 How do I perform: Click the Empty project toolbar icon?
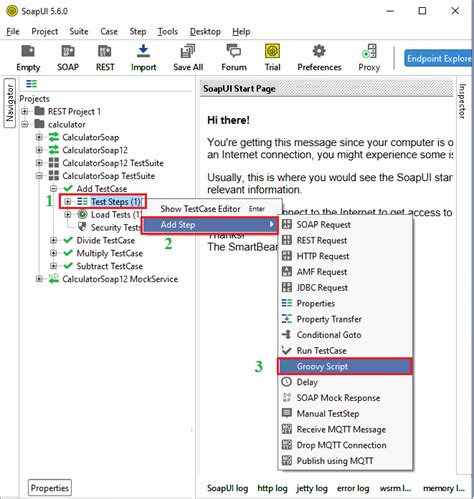[x=28, y=58]
